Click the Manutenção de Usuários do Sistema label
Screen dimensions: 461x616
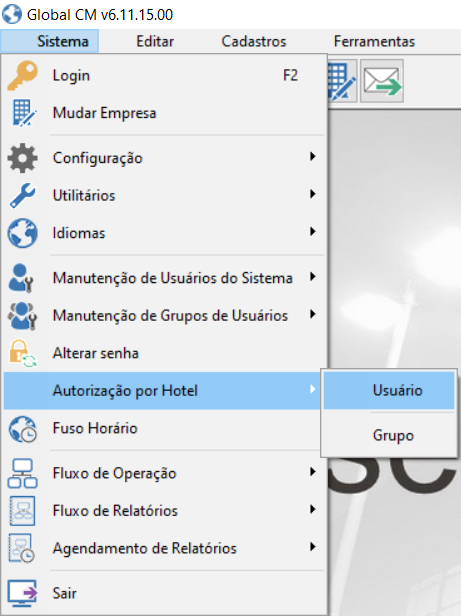tap(173, 278)
